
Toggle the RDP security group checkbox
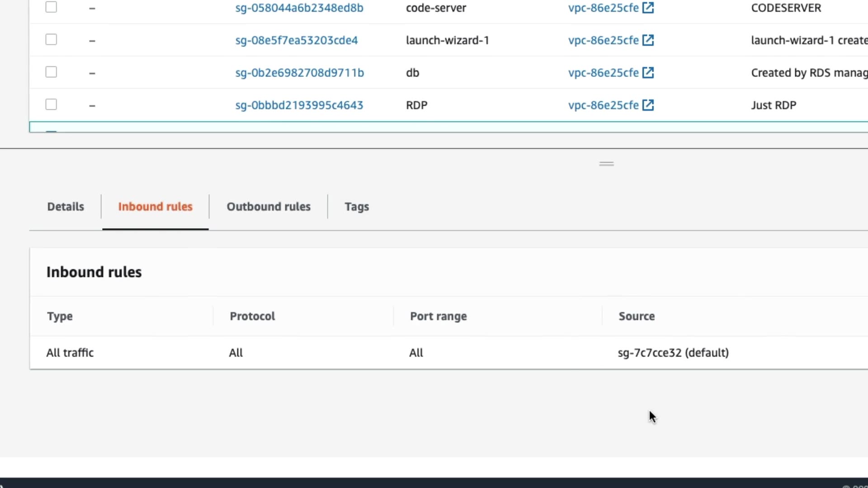(51, 105)
